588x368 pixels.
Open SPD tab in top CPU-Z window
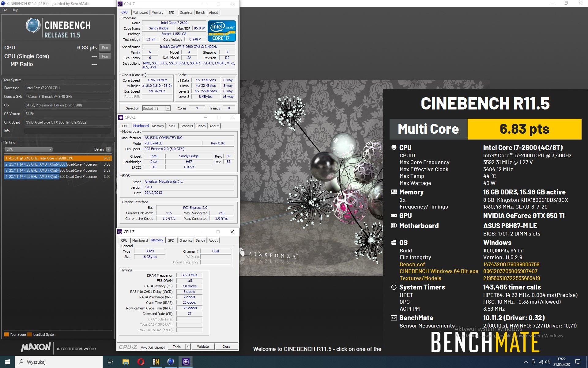tap(171, 13)
